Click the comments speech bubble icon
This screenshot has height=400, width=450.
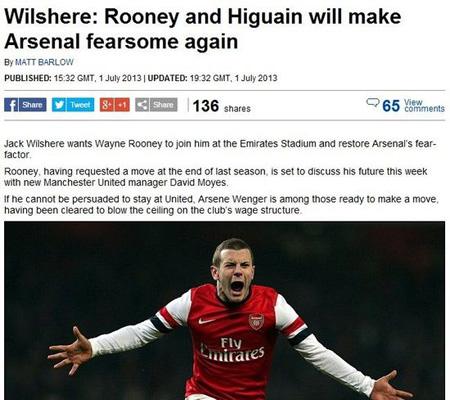373,102
